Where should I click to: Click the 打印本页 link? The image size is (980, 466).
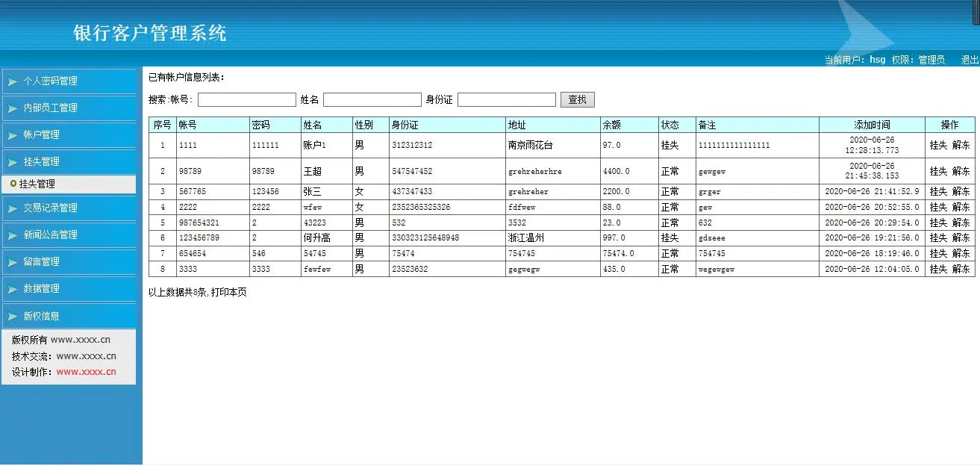(229, 292)
